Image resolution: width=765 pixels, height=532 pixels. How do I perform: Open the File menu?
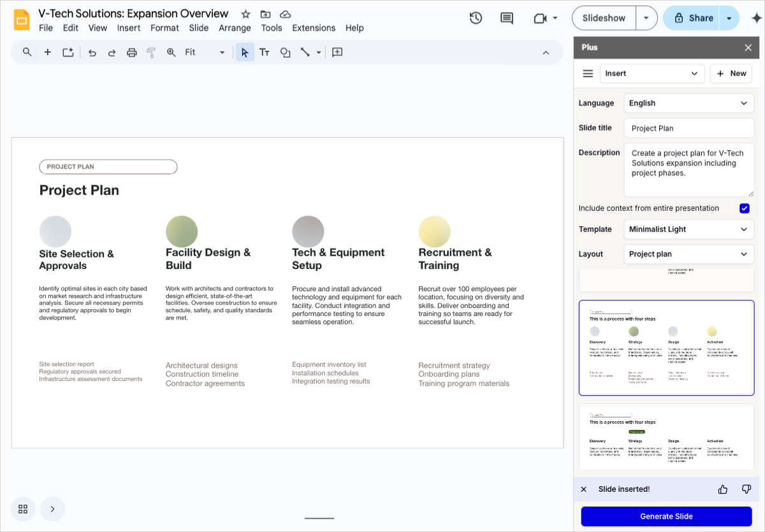pyautogui.click(x=46, y=28)
